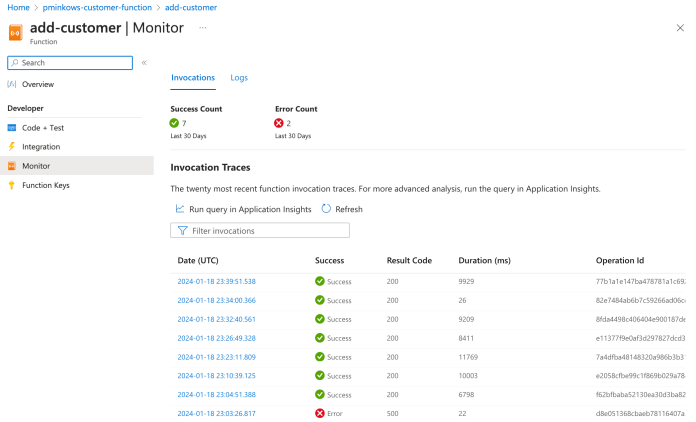
Task: Open invocation 2024-01-18 23:23:11.809
Action: point(217,357)
